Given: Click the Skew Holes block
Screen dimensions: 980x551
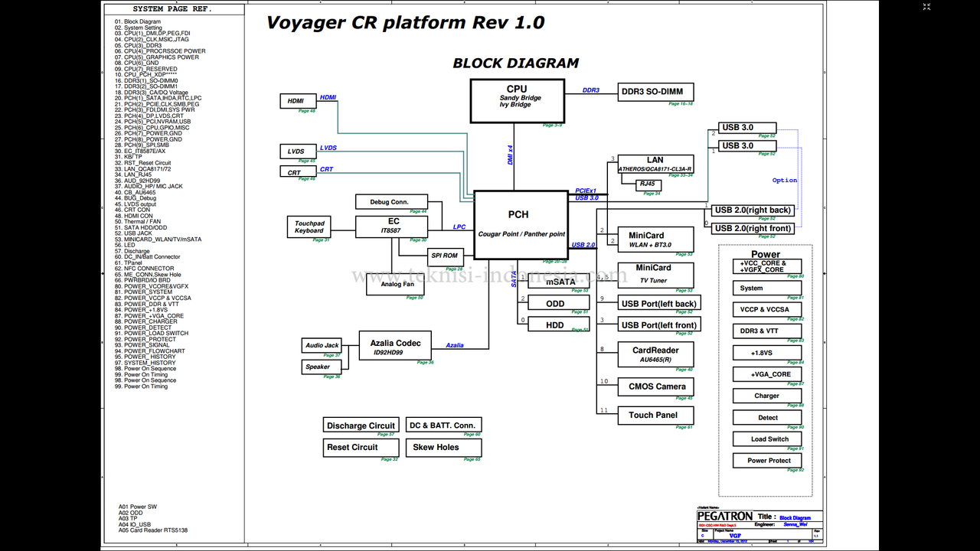Looking at the screenshot, I should (443, 448).
